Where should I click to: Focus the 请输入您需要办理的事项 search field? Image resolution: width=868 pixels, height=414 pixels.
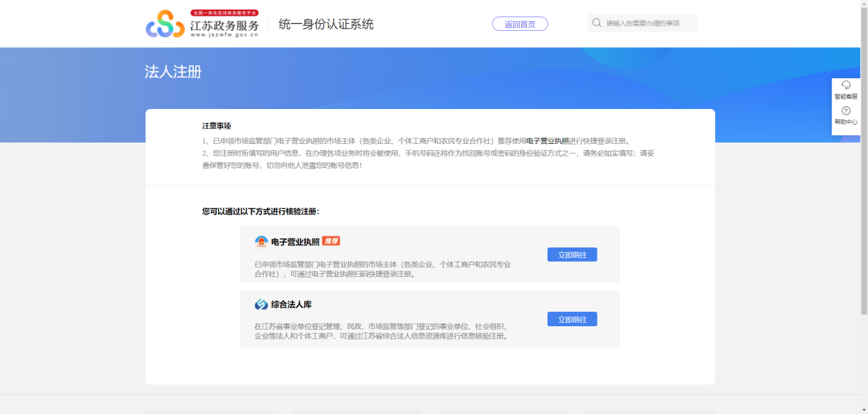point(647,23)
